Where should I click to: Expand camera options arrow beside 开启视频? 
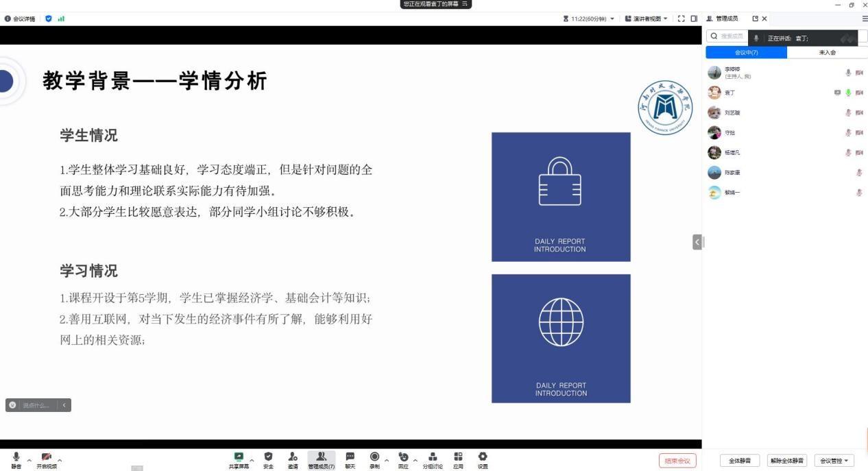click(x=60, y=459)
